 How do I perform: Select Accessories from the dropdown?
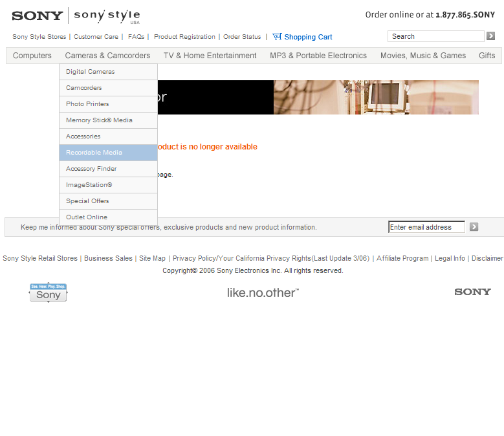click(108, 136)
